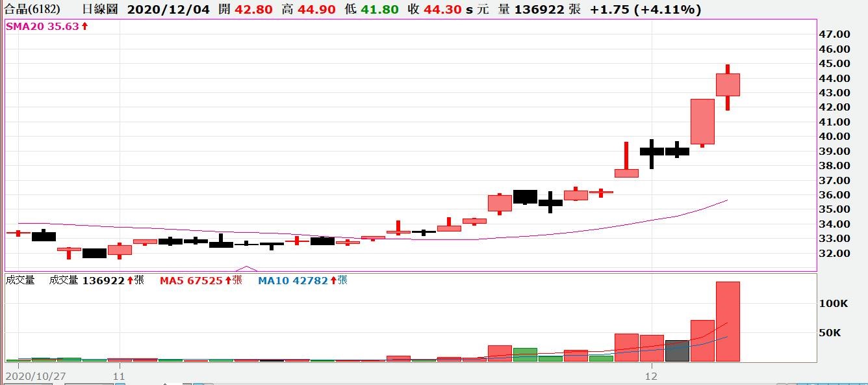
Task: Click the 11 month marker on time axis
Action: (118, 376)
